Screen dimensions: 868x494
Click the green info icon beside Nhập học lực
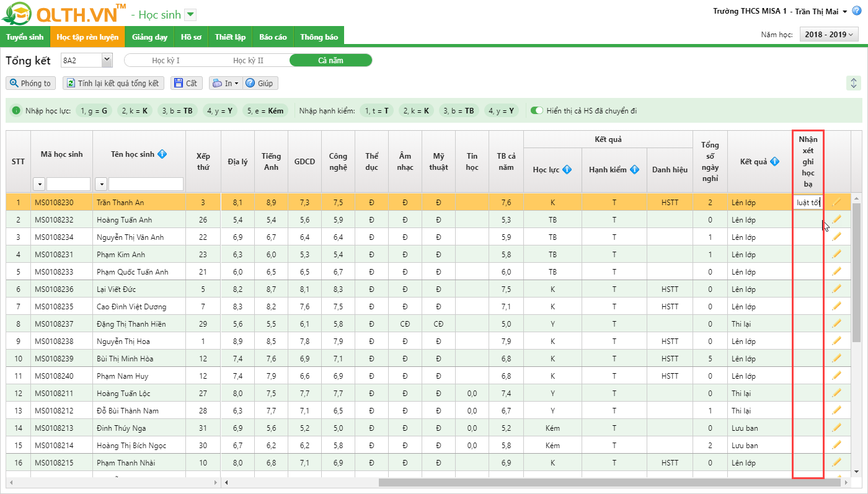16,111
